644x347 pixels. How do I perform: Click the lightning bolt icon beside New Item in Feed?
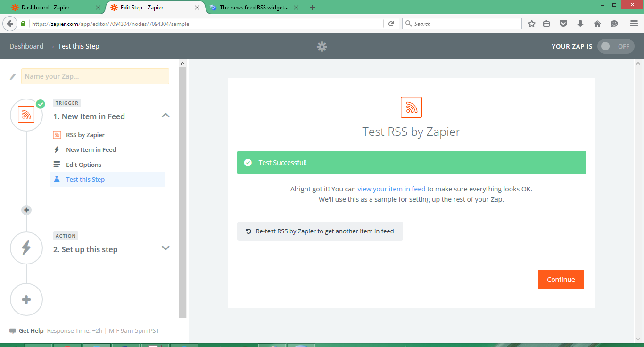click(57, 149)
